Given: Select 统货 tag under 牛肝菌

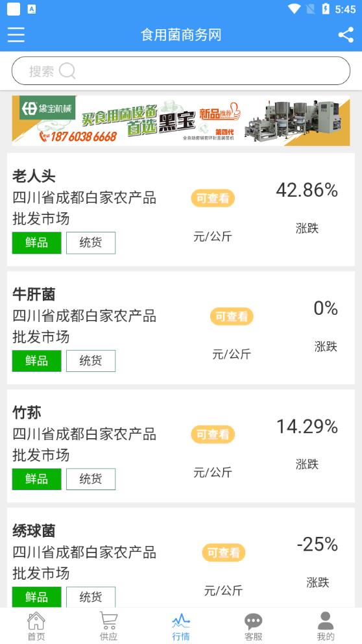Looking at the screenshot, I should click(x=91, y=361).
